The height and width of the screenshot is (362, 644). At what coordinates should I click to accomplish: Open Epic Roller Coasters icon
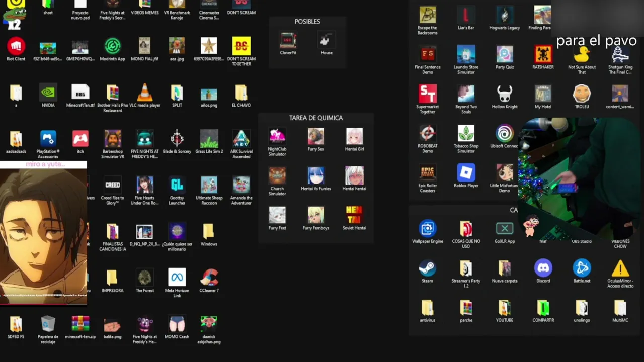coord(427,173)
